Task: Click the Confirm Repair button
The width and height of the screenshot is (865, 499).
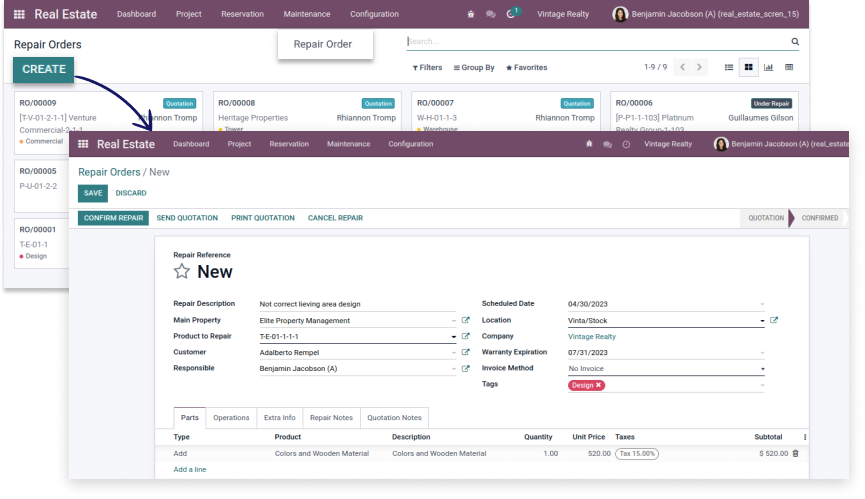Action: pyautogui.click(x=113, y=218)
